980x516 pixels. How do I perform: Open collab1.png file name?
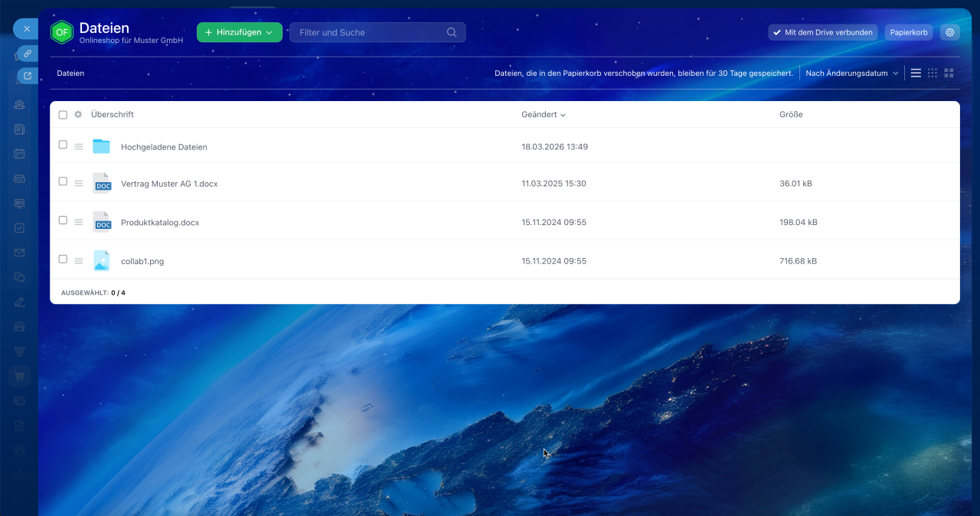(x=142, y=261)
